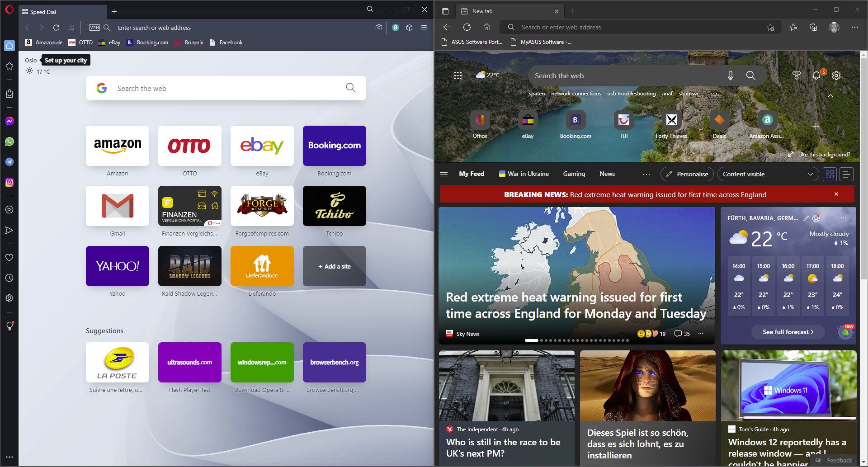Screen dimensions: 868x467
Task: Open Telegram in Opera sidebar
Action: (9, 162)
